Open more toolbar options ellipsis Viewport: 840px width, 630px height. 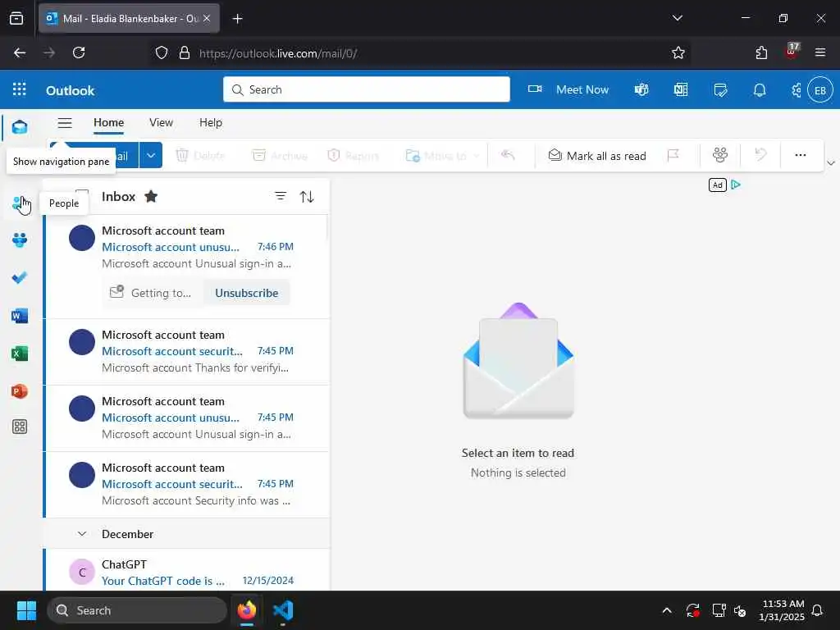[x=801, y=155]
